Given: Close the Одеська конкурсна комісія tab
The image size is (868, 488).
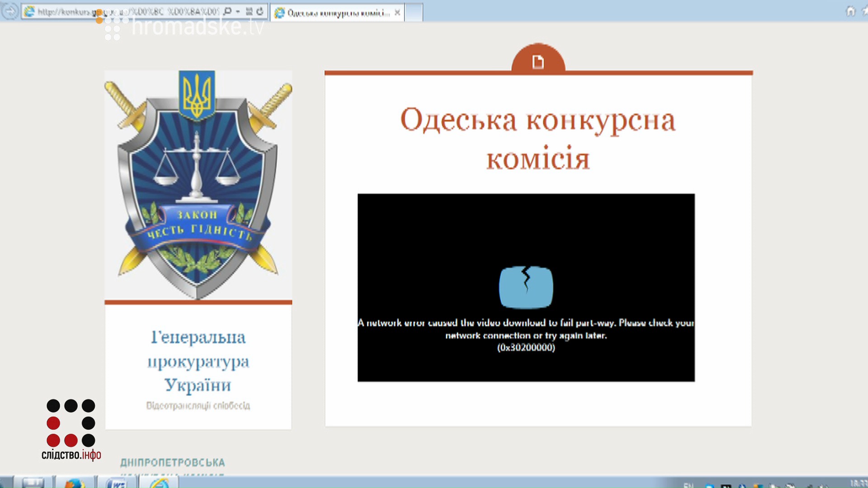Looking at the screenshot, I should tap(397, 13).
